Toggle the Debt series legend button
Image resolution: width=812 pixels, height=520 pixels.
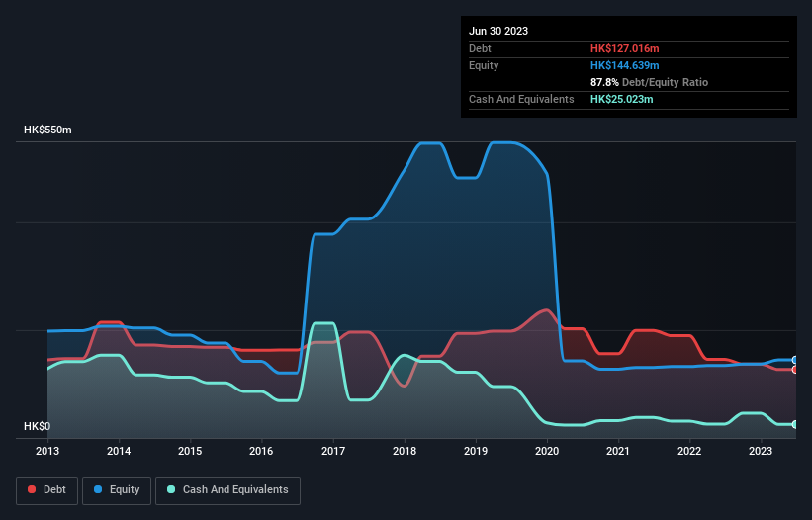47,490
